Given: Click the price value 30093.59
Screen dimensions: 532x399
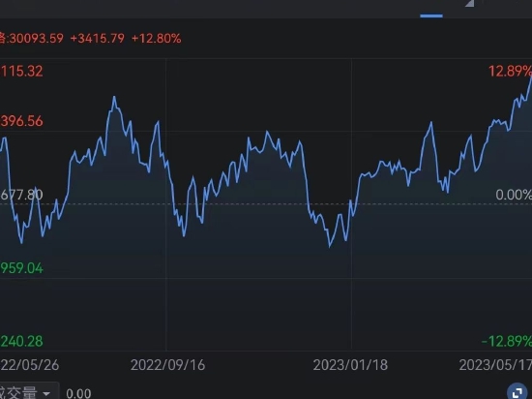Looking at the screenshot, I should coord(37,39).
